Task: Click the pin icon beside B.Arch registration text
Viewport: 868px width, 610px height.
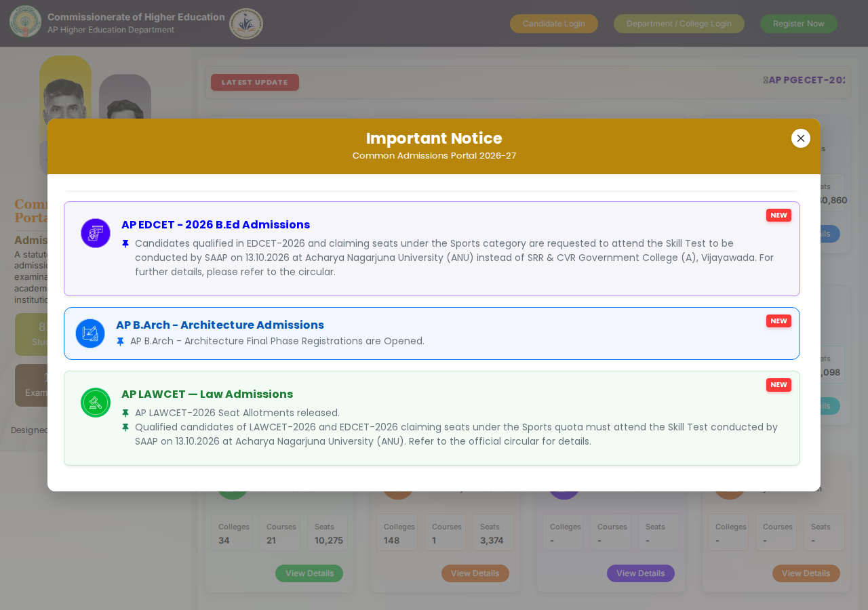Action: click(121, 342)
